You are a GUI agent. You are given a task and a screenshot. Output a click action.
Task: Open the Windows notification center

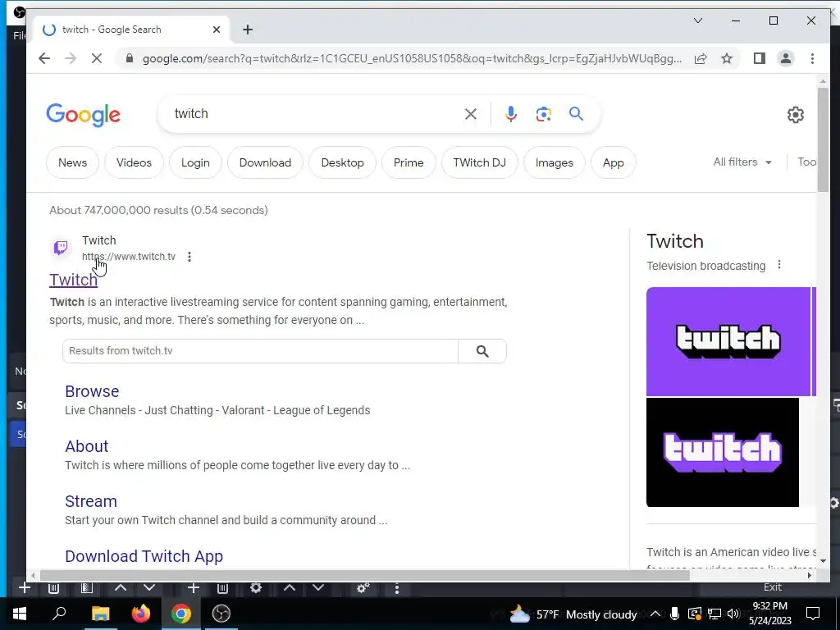(813, 614)
